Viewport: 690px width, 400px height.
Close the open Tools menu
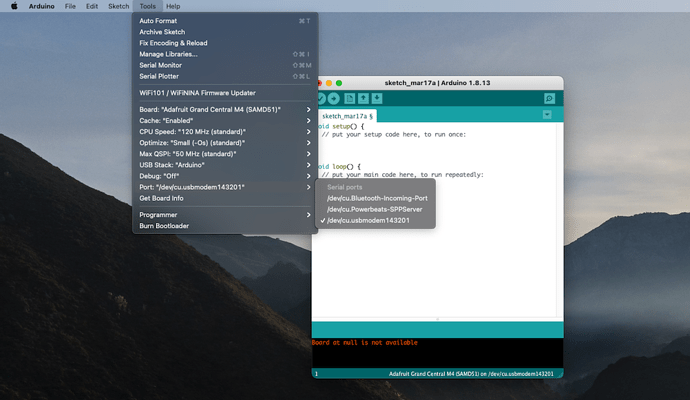(x=147, y=6)
